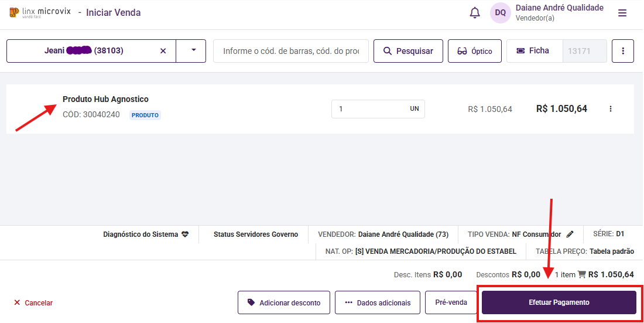Viewport: 644px width, 323px height.
Task: Click Efetuar Pagamento button
Action: pyautogui.click(x=559, y=302)
